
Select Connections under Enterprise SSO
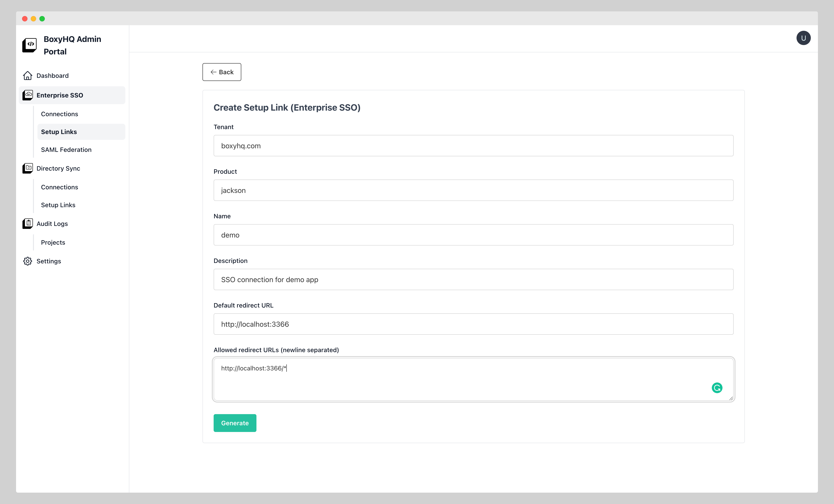tap(60, 114)
